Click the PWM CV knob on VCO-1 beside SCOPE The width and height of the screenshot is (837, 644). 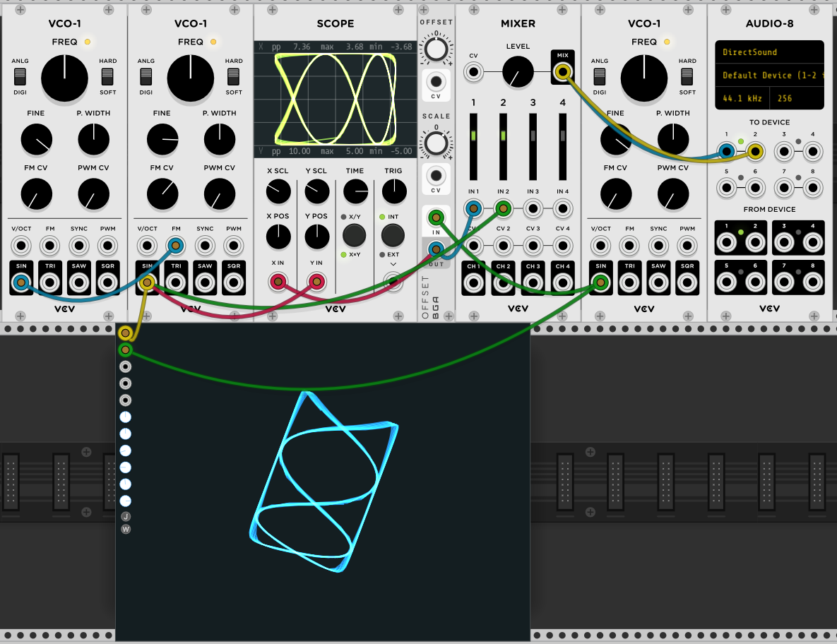pos(220,194)
